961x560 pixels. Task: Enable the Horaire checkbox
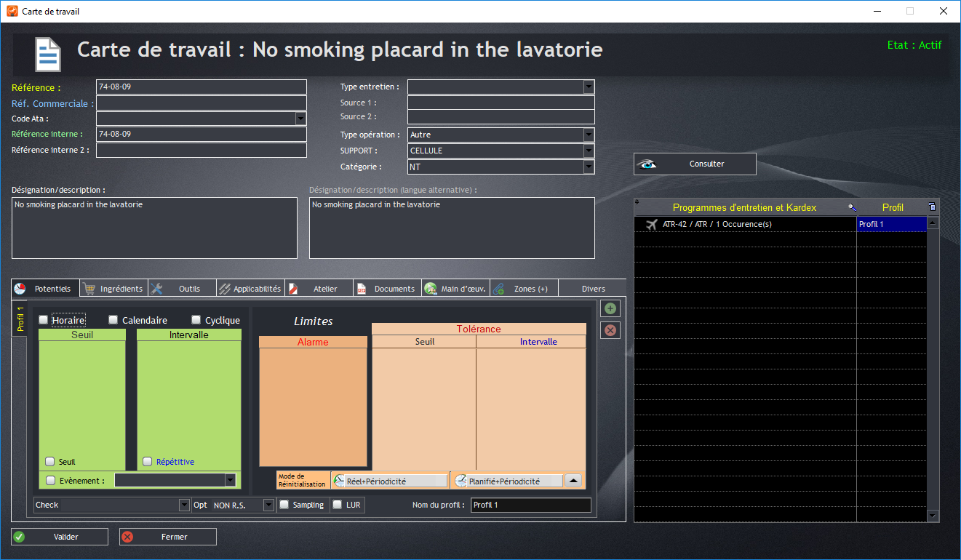[44, 320]
